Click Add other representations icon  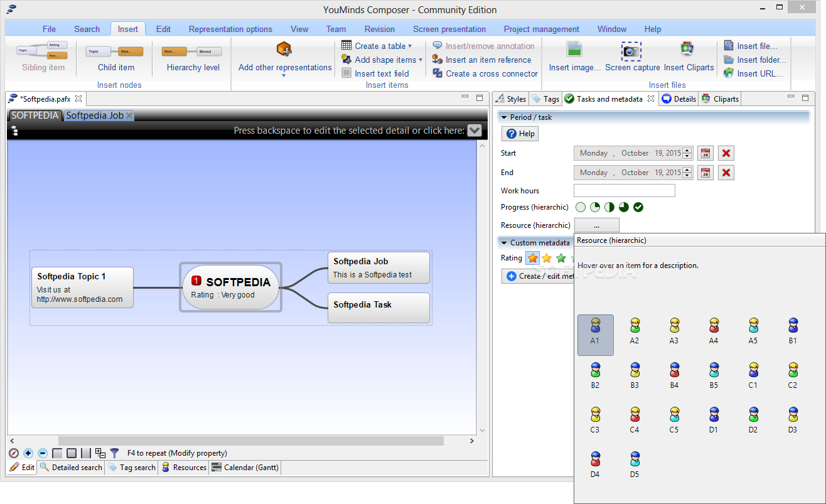point(284,49)
